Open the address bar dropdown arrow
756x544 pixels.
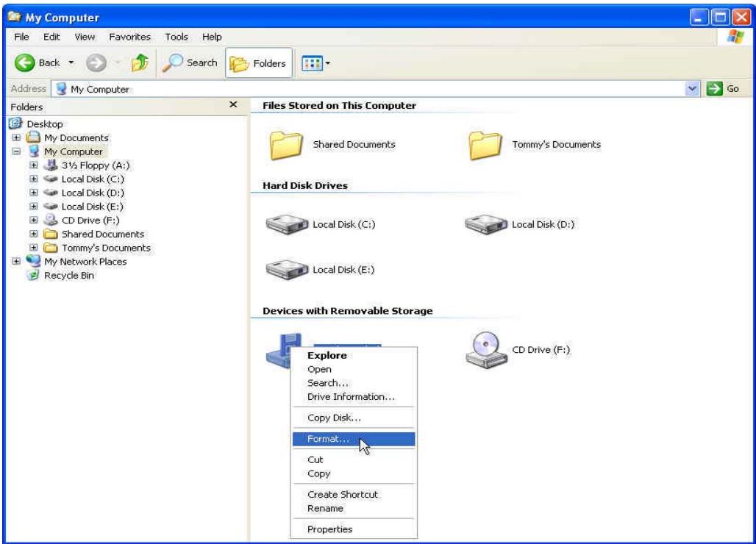[x=692, y=89]
